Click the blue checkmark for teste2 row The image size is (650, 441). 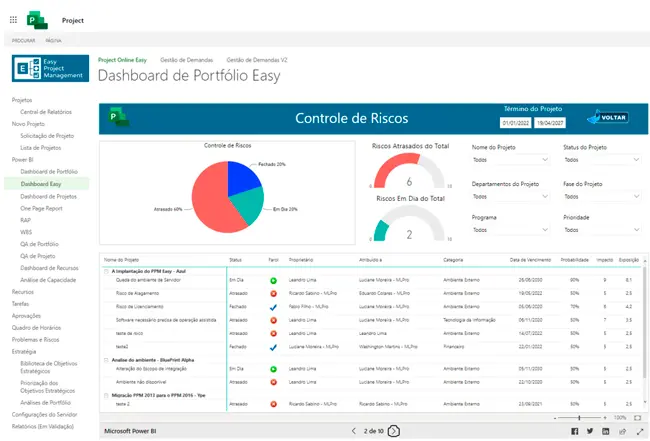[x=273, y=347]
